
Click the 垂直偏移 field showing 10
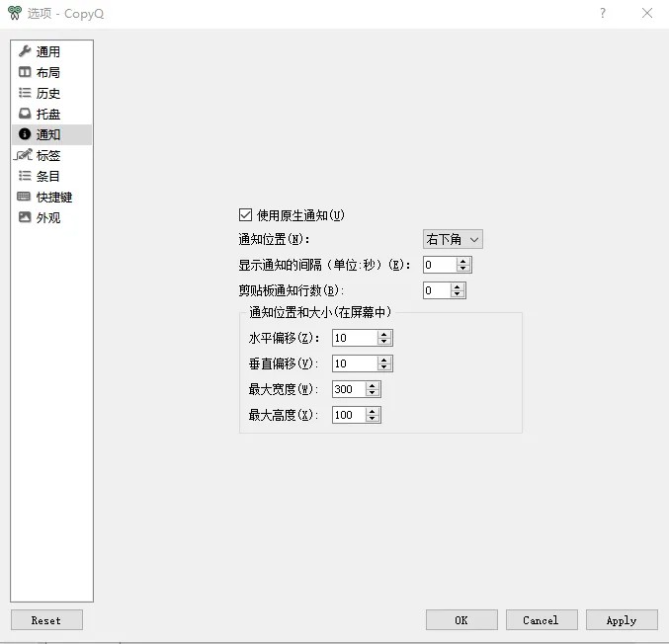355,363
